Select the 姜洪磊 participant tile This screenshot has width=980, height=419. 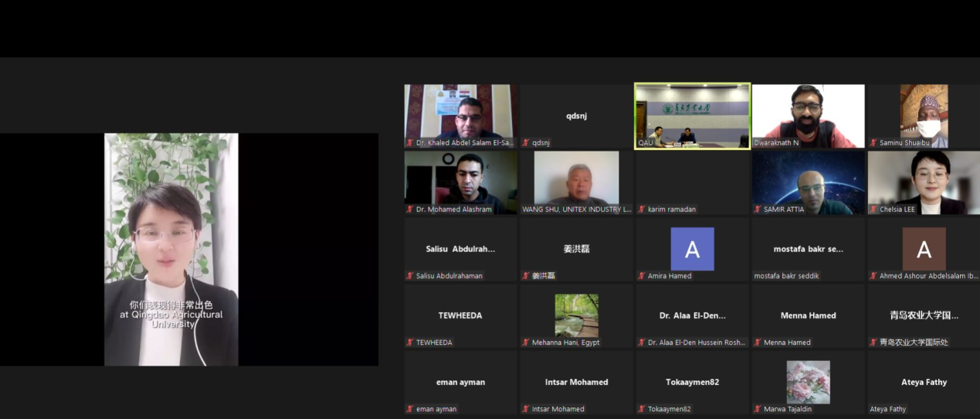click(x=576, y=249)
